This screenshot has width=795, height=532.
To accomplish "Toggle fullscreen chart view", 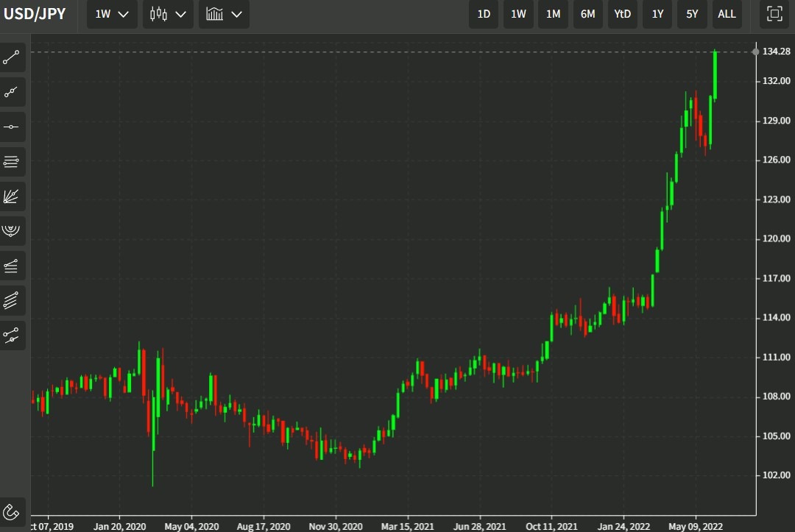I will 774,14.
